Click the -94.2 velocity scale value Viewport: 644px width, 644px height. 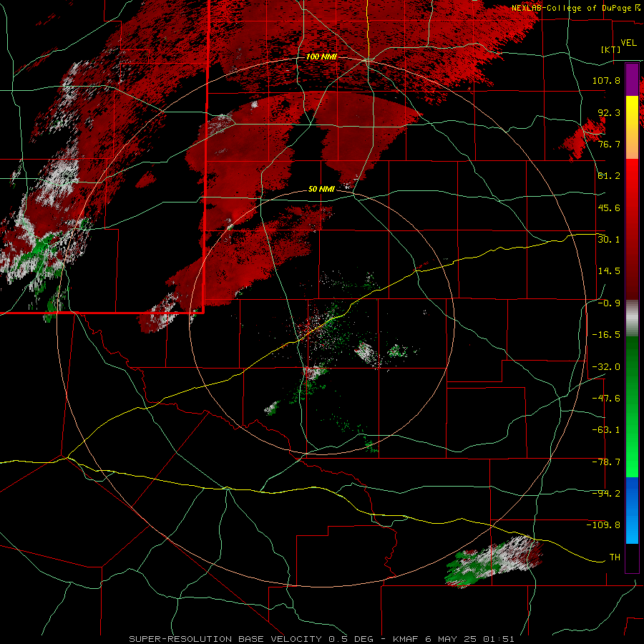pos(606,494)
